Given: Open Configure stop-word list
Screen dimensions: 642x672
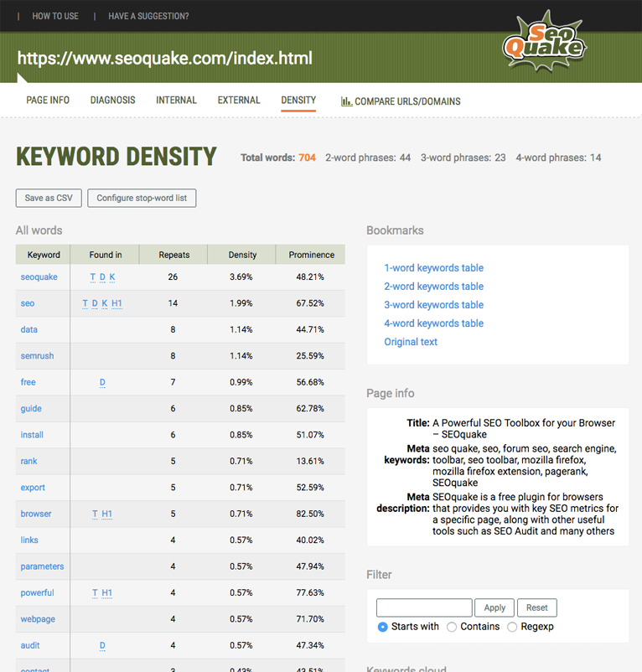Looking at the screenshot, I should pos(142,198).
